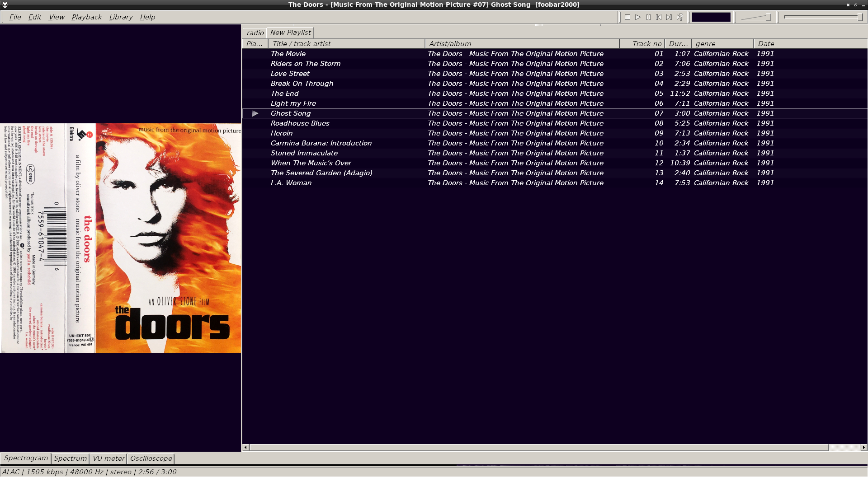This screenshot has height=477, width=868.
Task: Switch to the Spectrum tab
Action: pyautogui.click(x=70, y=458)
